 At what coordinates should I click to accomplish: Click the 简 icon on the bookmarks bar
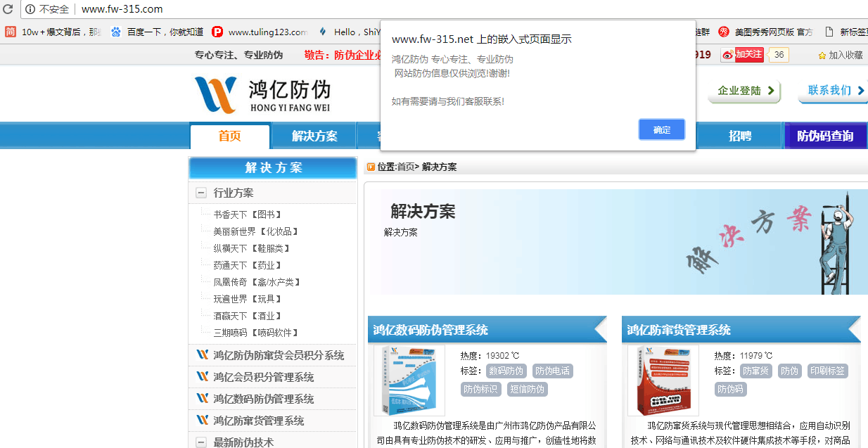(11, 32)
